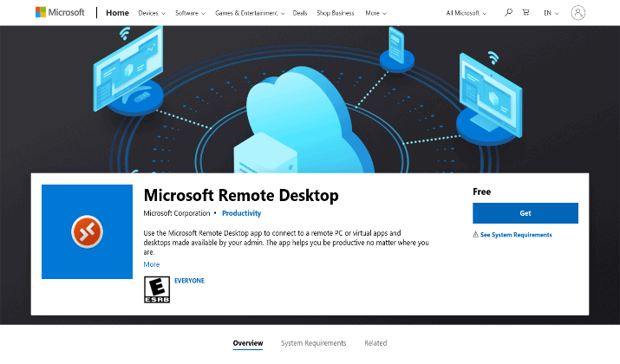Open the shopping cart icon
Viewport: 620px width, 364px height.
pyautogui.click(x=525, y=13)
